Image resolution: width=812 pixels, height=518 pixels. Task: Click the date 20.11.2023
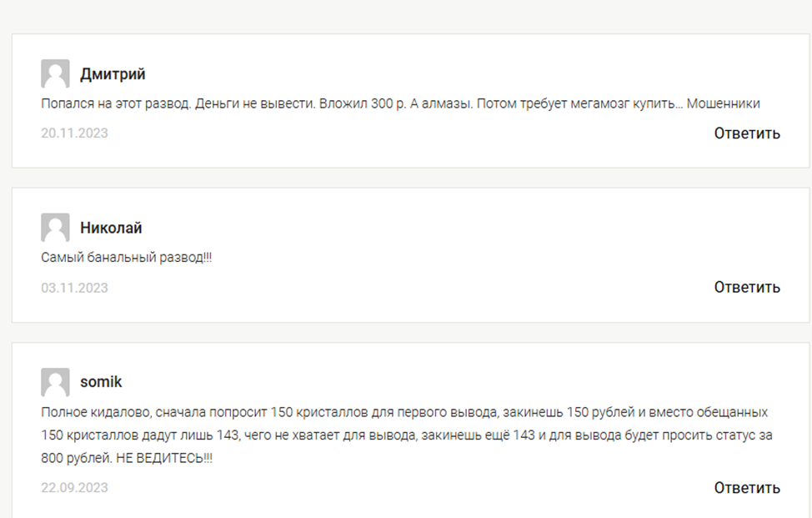74,133
